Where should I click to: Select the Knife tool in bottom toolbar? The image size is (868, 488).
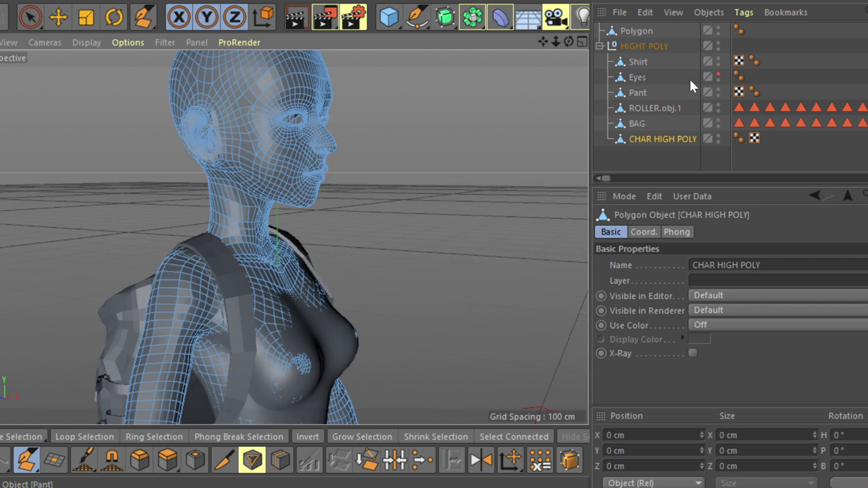click(224, 460)
